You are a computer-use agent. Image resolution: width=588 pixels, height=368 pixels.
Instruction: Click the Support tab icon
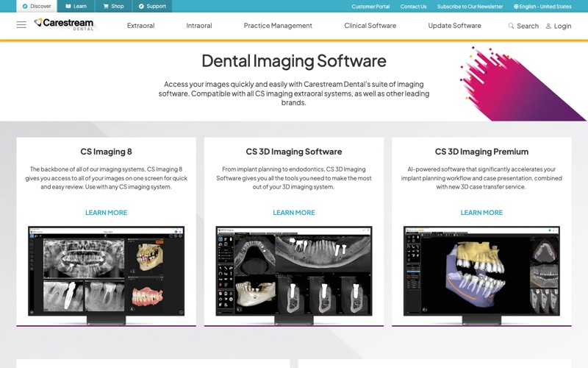pos(141,6)
